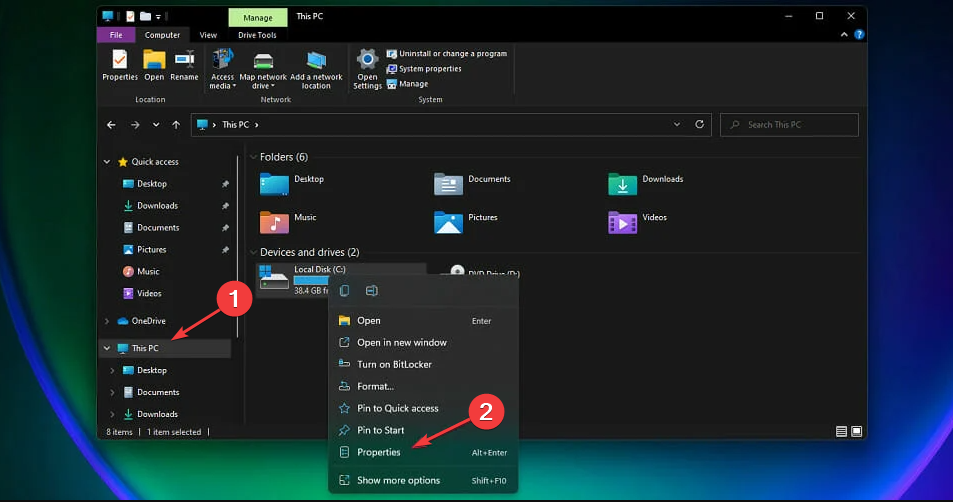The image size is (953, 502).
Task: Open System properties from the ribbon
Action: pyautogui.click(x=424, y=69)
